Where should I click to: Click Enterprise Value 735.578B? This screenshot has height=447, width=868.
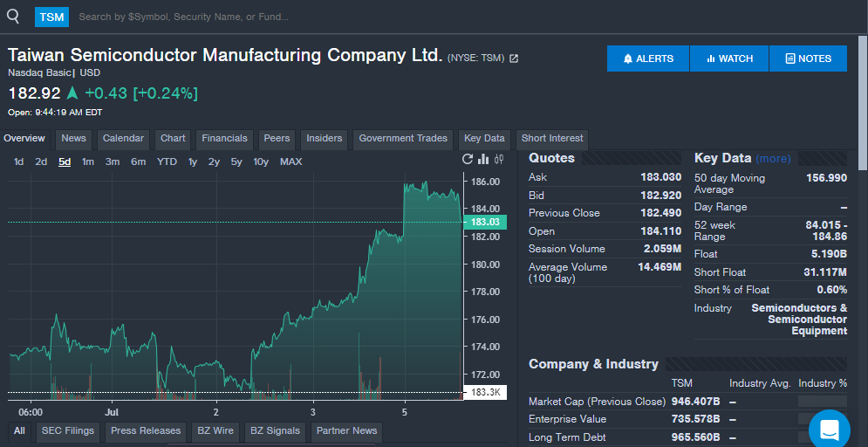click(x=695, y=419)
